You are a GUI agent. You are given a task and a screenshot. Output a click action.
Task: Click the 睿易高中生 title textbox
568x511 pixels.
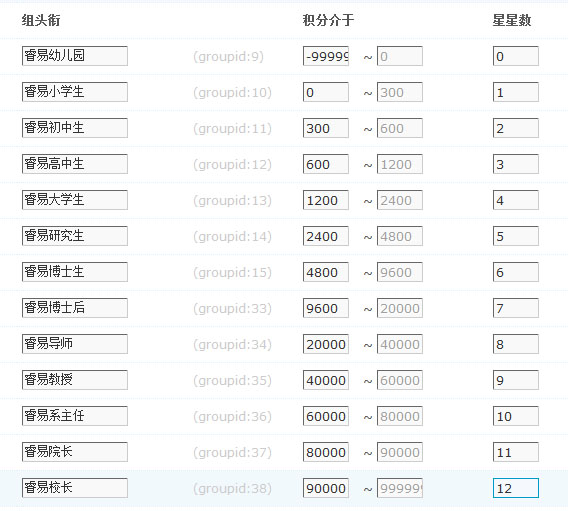point(75,164)
